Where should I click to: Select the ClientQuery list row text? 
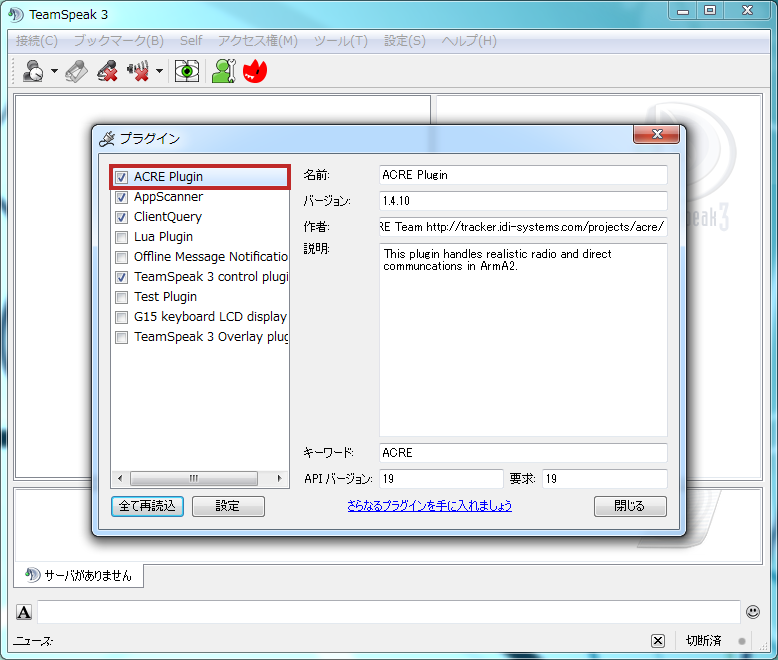coord(168,217)
